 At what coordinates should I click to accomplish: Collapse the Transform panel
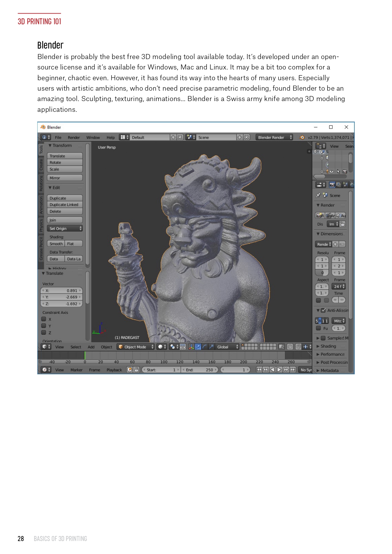click(x=60, y=146)
